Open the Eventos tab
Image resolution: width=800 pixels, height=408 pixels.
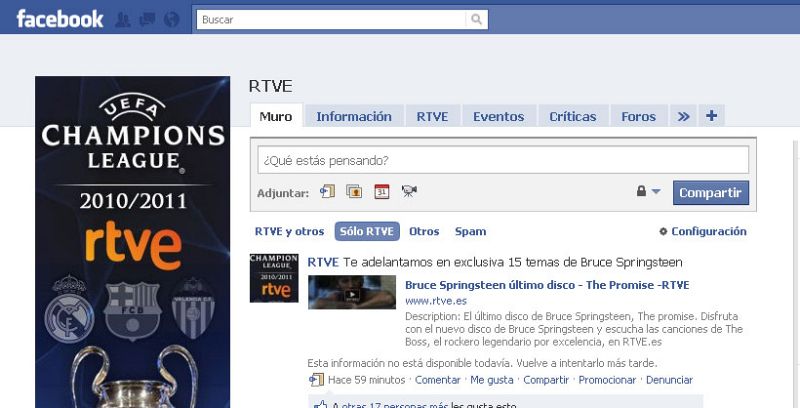[498, 116]
